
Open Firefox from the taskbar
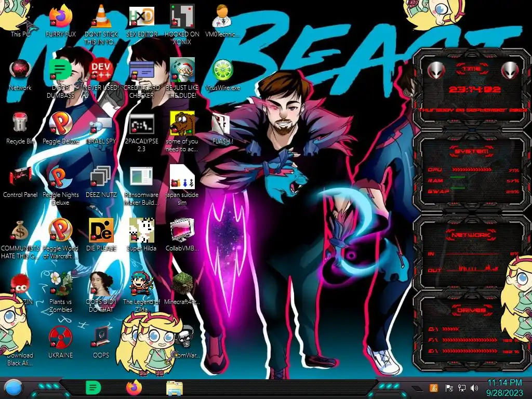(134, 388)
